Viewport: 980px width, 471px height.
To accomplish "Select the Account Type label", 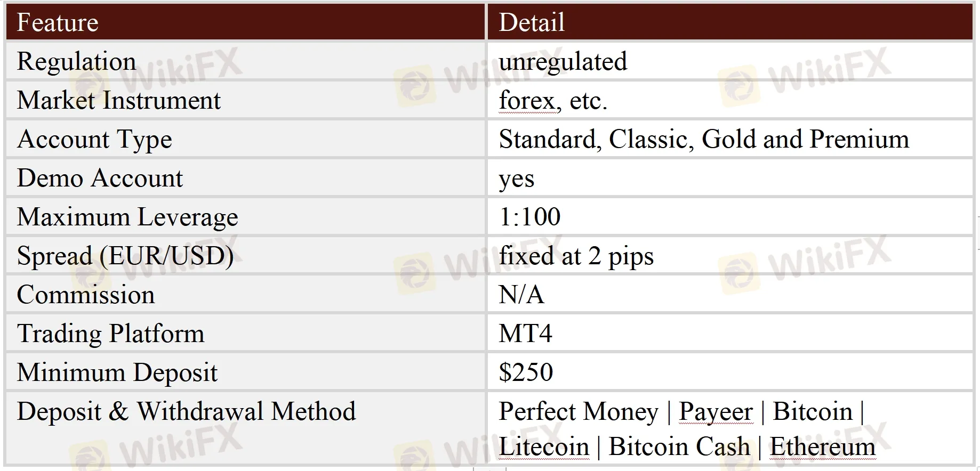I will [94, 139].
